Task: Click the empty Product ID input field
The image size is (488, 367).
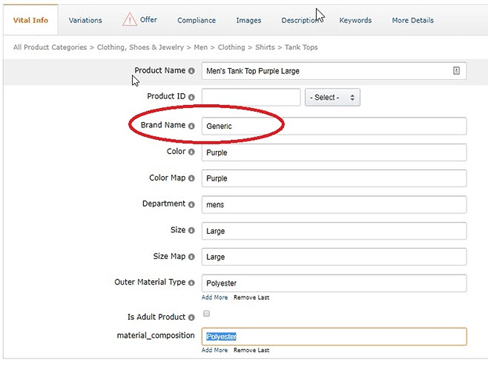Action: (251, 97)
